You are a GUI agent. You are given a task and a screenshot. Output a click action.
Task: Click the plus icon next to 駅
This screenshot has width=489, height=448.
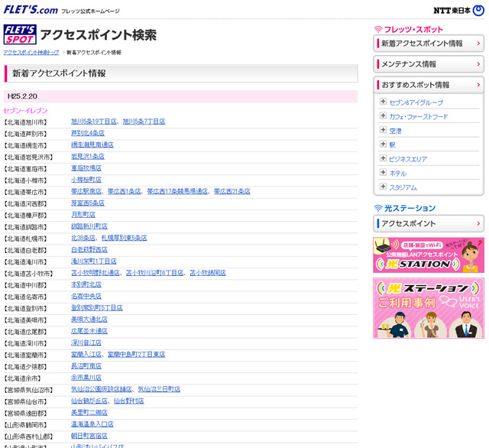click(x=383, y=144)
